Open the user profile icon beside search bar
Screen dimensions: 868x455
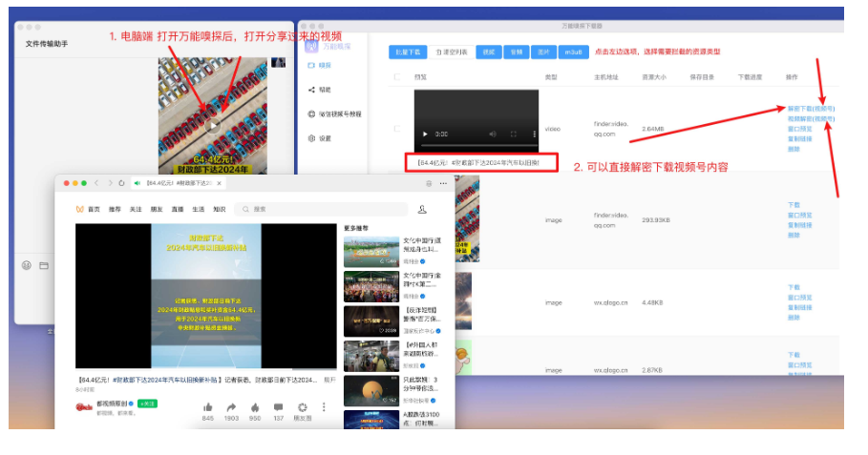[x=422, y=209]
